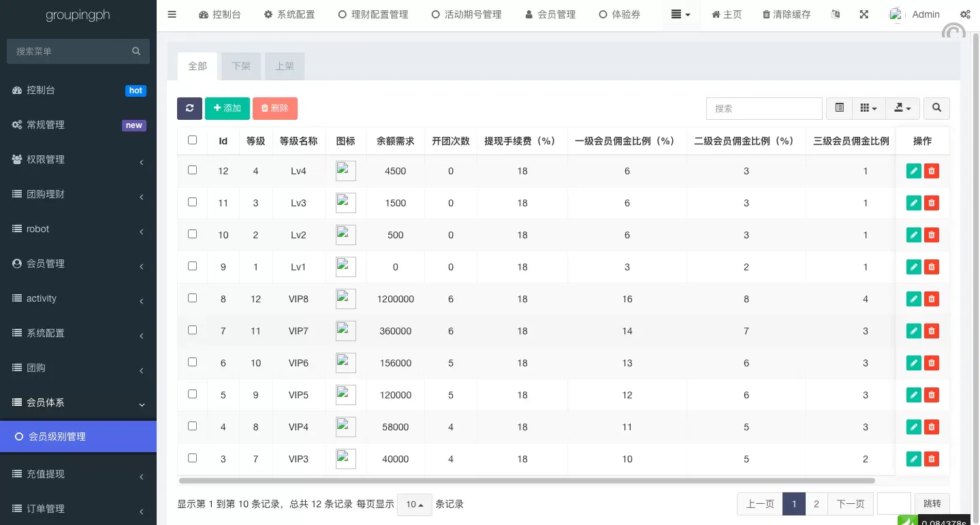Click the delete icon for Lv1 row
The height and width of the screenshot is (525, 980).
932,267
